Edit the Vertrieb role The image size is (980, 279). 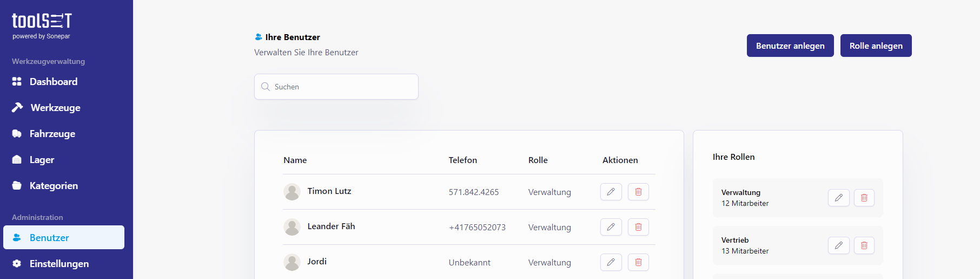838,245
